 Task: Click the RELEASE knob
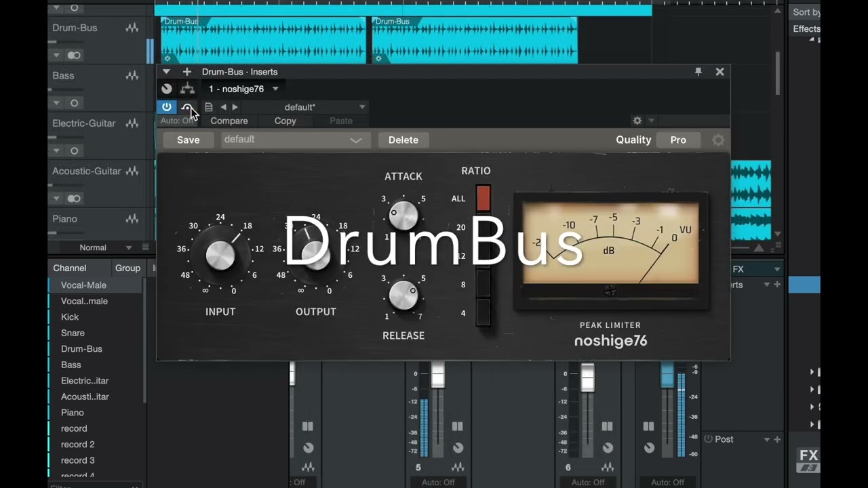tap(403, 296)
